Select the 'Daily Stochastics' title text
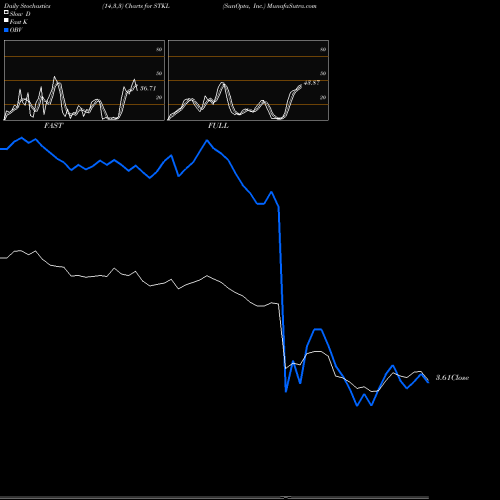 pyautogui.click(x=27, y=6)
